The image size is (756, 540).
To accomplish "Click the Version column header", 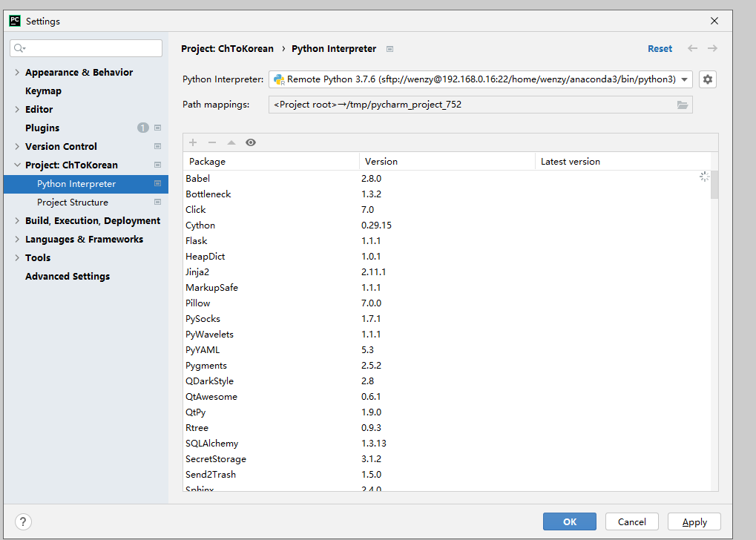I will tap(447, 162).
